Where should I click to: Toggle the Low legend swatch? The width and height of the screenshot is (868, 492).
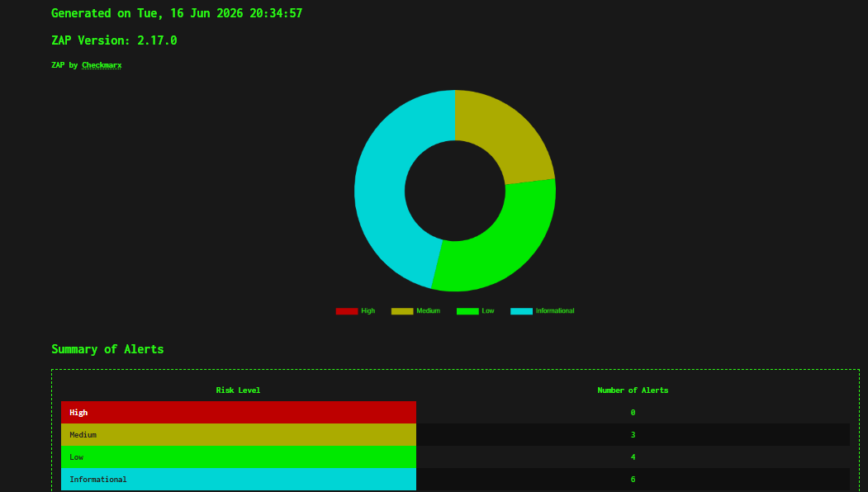coord(467,311)
